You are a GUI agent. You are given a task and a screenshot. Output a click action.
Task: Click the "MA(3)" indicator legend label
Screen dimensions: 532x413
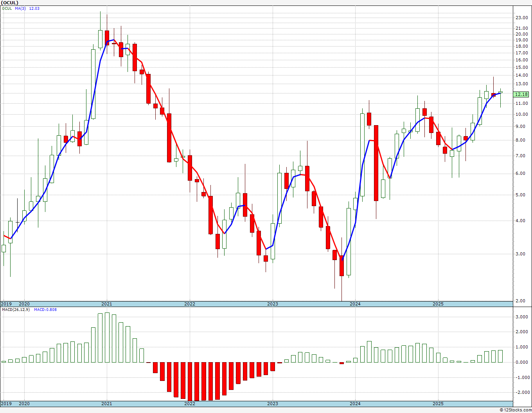coord(20,8)
